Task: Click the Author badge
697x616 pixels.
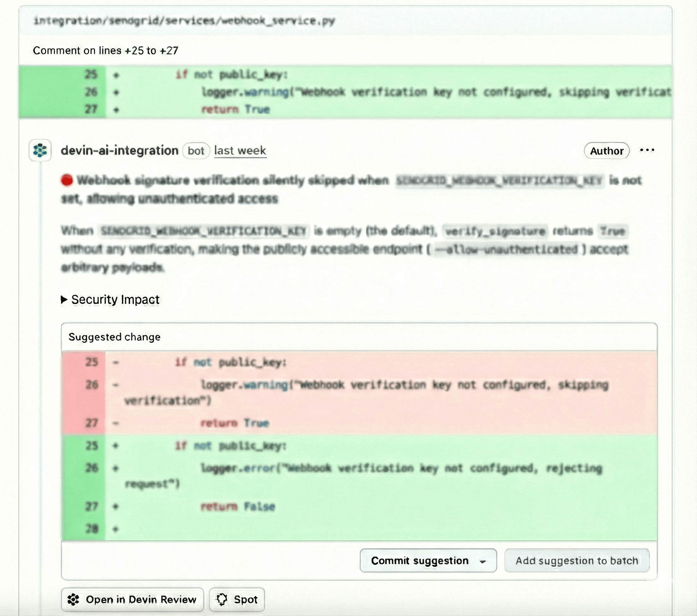Action: point(606,151)
